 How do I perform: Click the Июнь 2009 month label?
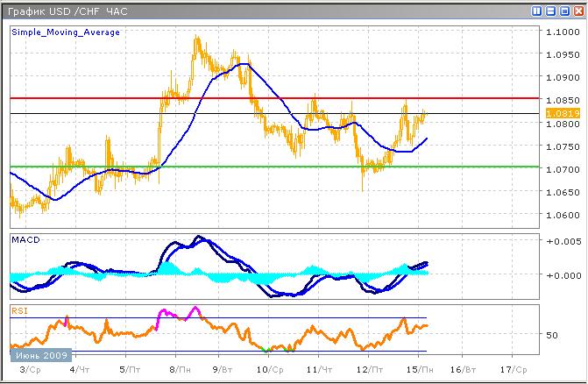(x=38, y=356)
